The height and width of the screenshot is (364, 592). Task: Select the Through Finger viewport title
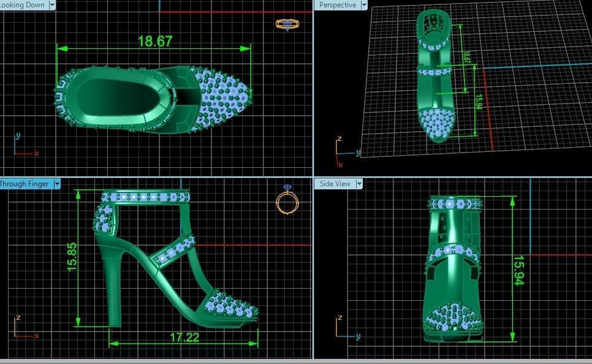(24, 184)
